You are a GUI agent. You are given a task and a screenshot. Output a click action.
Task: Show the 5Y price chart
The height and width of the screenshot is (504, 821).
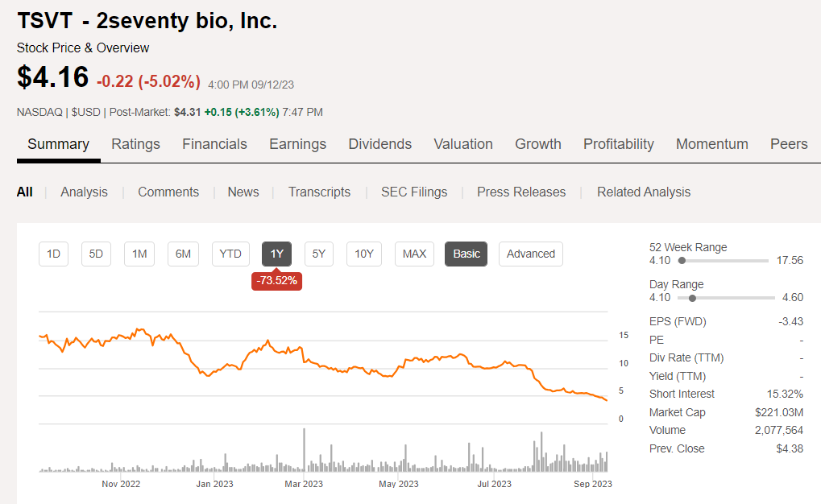319,254
